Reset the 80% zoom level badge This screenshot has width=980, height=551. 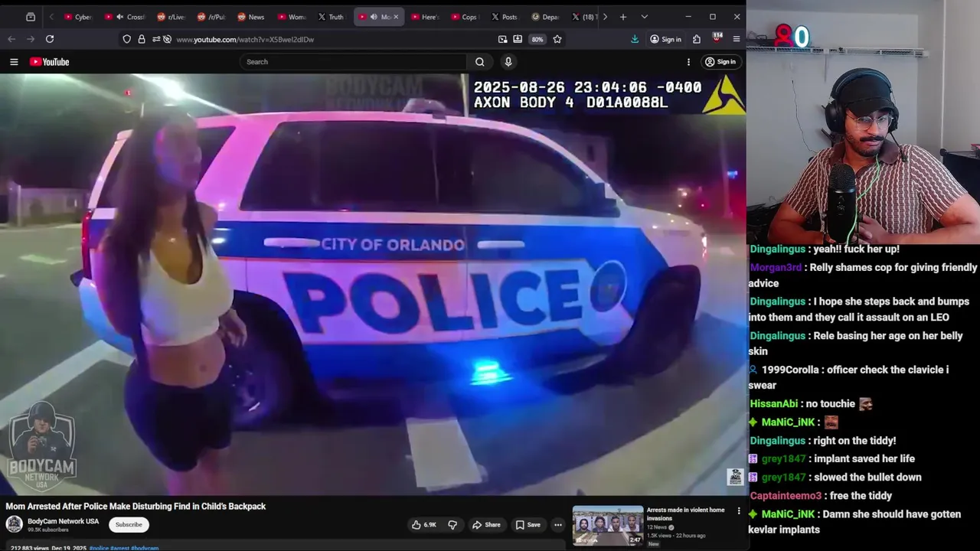pos(537,39)
